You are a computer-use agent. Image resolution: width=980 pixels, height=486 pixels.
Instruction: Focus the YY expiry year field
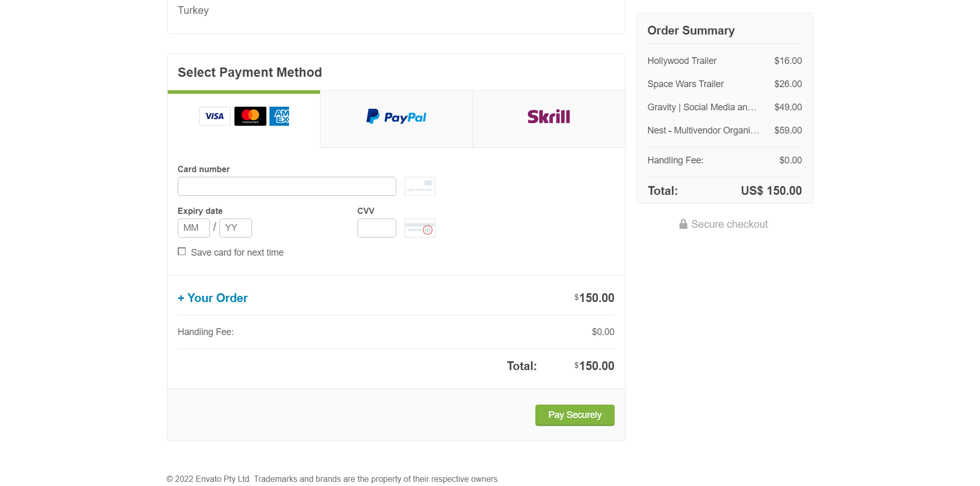pyautogui.click(x=235, y=228)
